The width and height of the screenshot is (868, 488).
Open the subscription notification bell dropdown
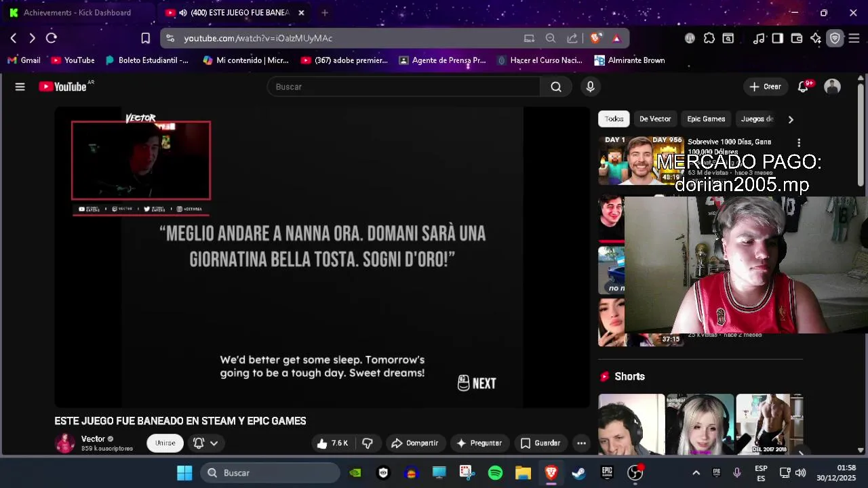[205, 443]
